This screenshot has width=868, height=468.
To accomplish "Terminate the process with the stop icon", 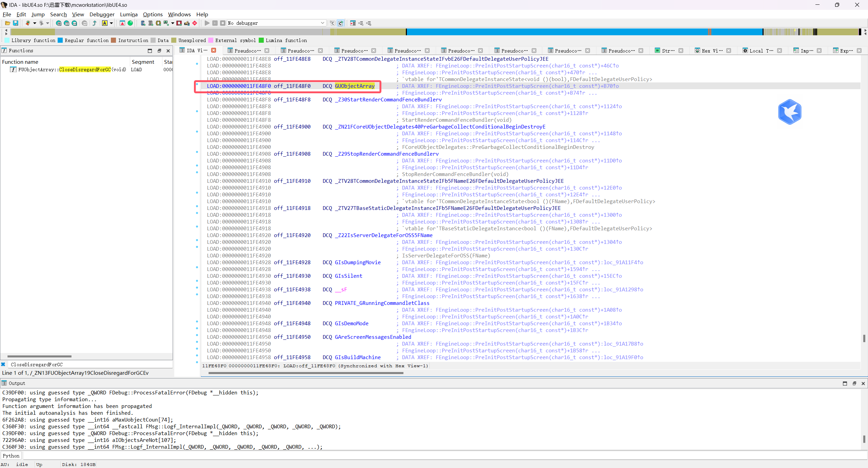I will (223, 23).
